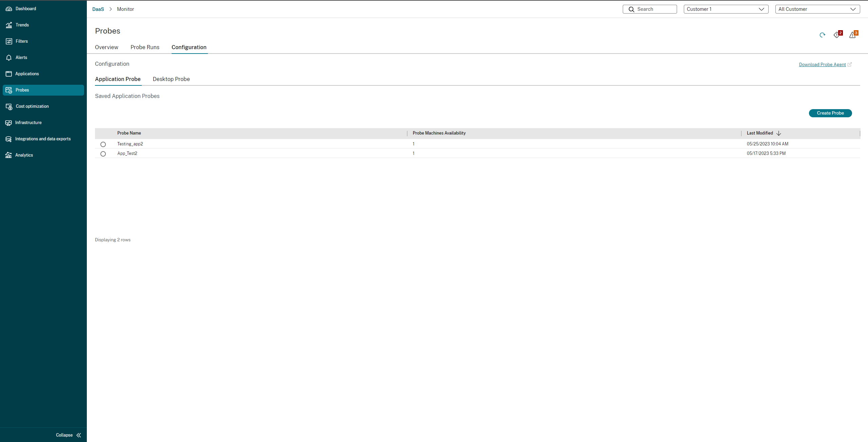Switch to the Desktop Probe tab
This screenshot has height=442, width=868.
pyautogui.click(x=171, y=79)
